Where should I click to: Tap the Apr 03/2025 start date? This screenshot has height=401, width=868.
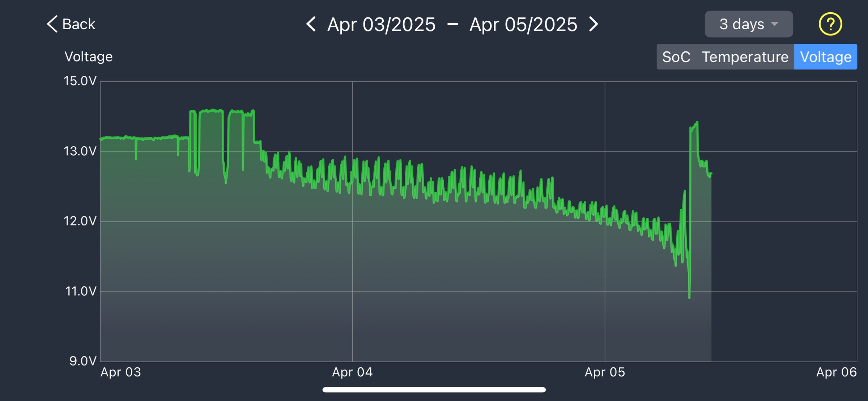(381, 25)
